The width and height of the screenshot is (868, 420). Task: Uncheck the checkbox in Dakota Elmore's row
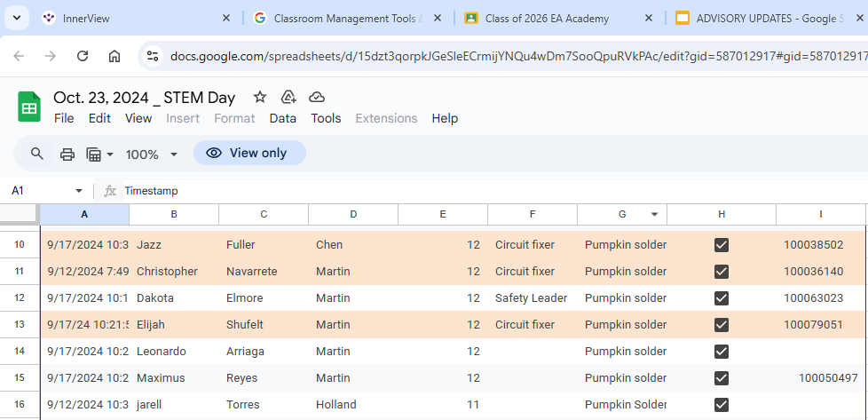(x=722, y=298)
